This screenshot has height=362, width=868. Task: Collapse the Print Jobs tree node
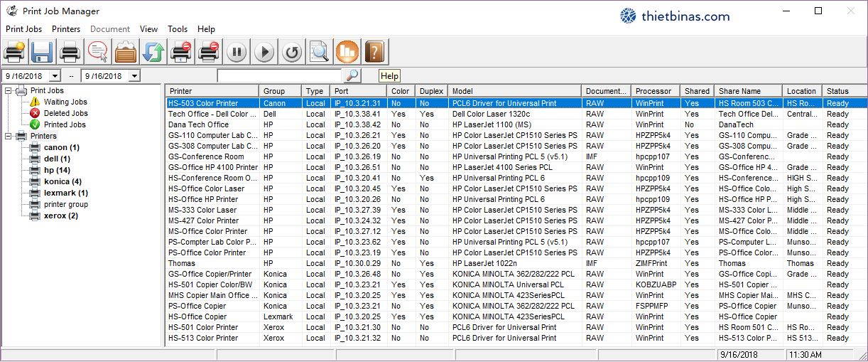[9, 91]
